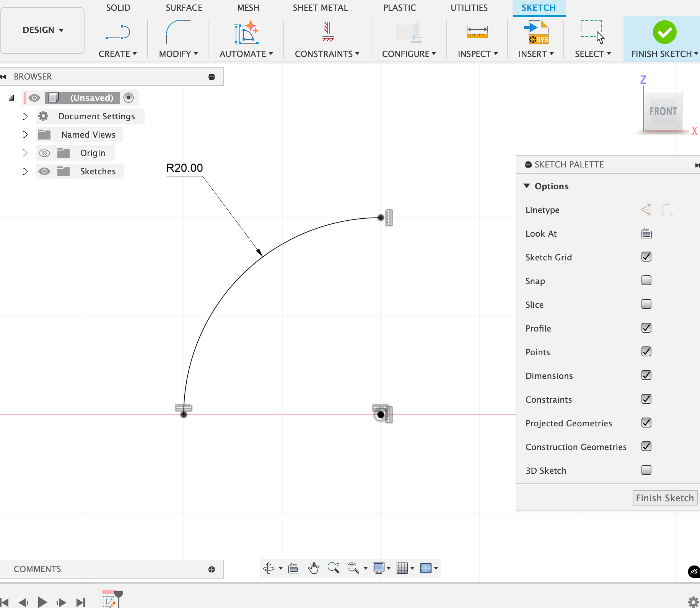The width and height of the screenshot is (700, 608).
Task: Show the hidden Origin folder
Action: (x=44, y=153)
